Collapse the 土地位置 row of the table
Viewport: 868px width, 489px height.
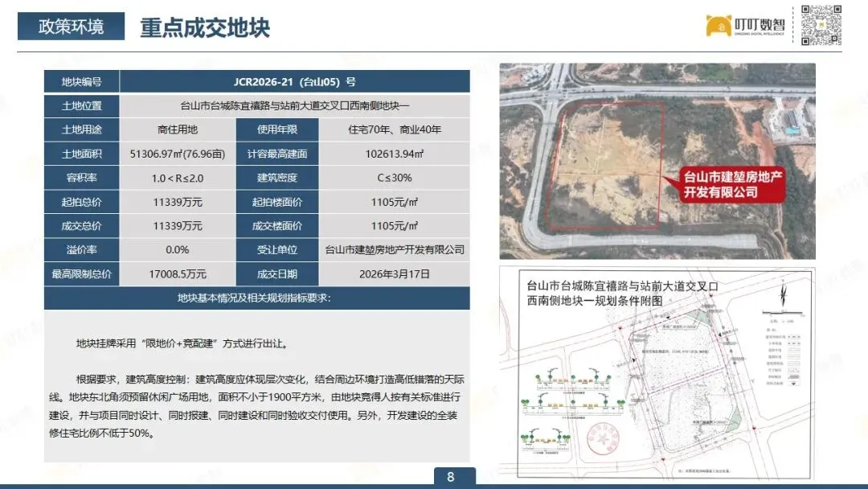tap(82, 105)
